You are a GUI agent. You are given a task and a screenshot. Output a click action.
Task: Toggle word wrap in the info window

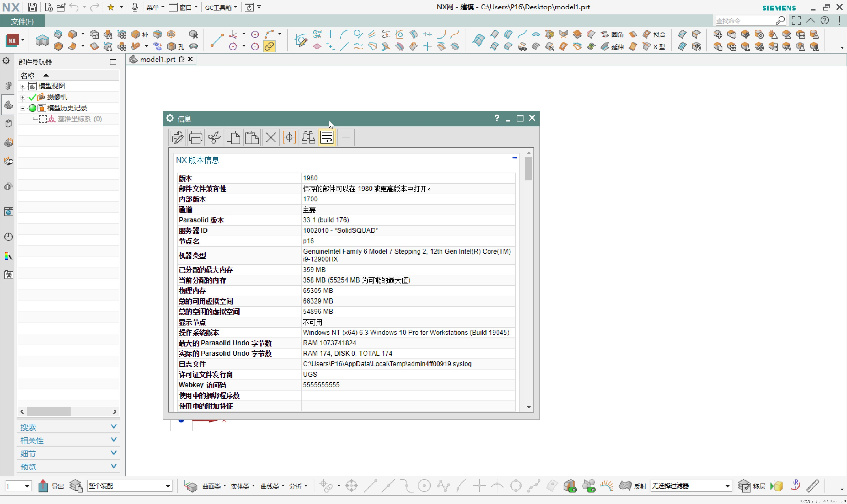pos(326,137)
